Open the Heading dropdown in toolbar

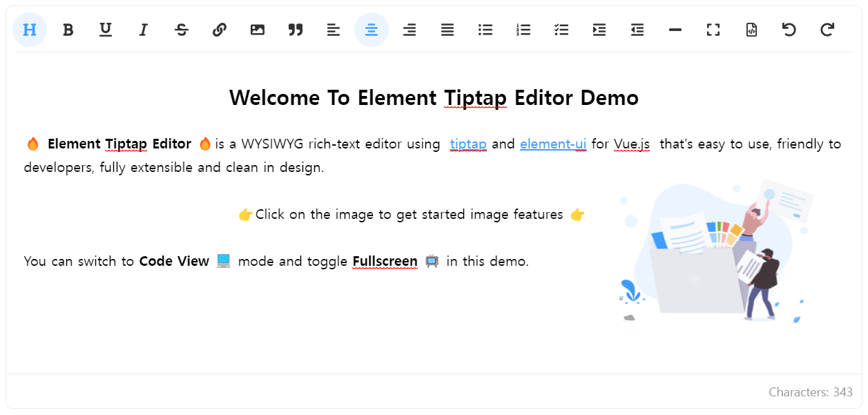point(30,30)
